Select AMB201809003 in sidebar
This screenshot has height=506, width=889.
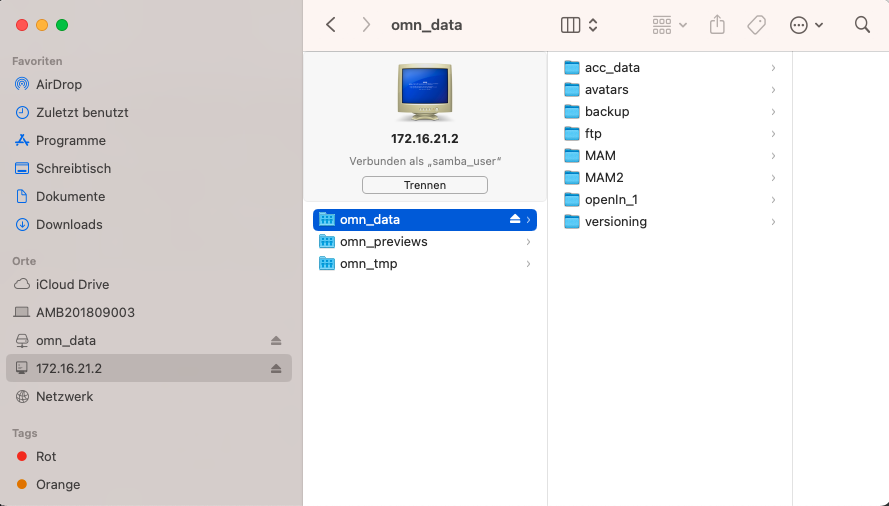tap(150, 313)
